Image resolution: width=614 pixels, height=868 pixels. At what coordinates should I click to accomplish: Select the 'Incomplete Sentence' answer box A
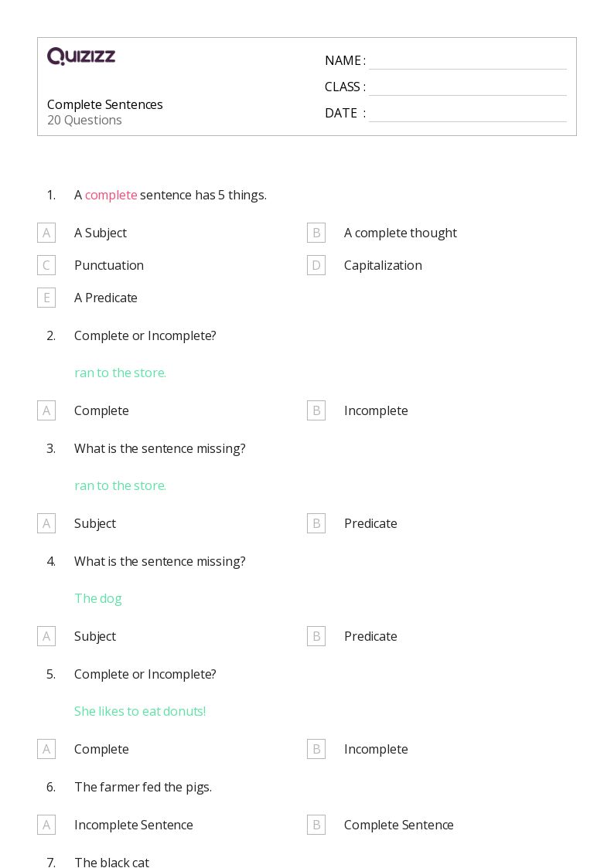tap(46, 825)
